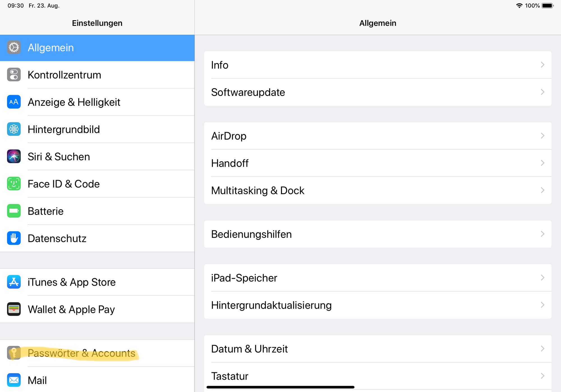Image resolution: width=561 pixels, height=392 pixels.
Task: Tap the Anzeige & Helligkeit AA icon
Action: pyautogui.click(x=14, y=102)
